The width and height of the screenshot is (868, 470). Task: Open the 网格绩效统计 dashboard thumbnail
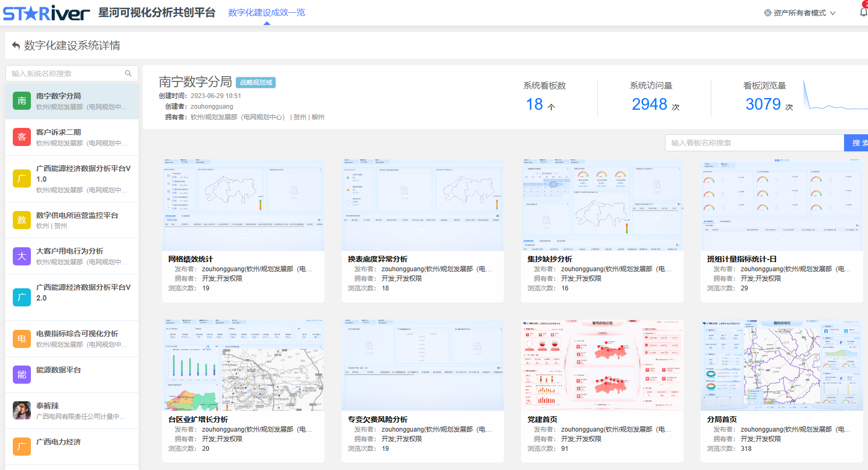click(243, 205)
